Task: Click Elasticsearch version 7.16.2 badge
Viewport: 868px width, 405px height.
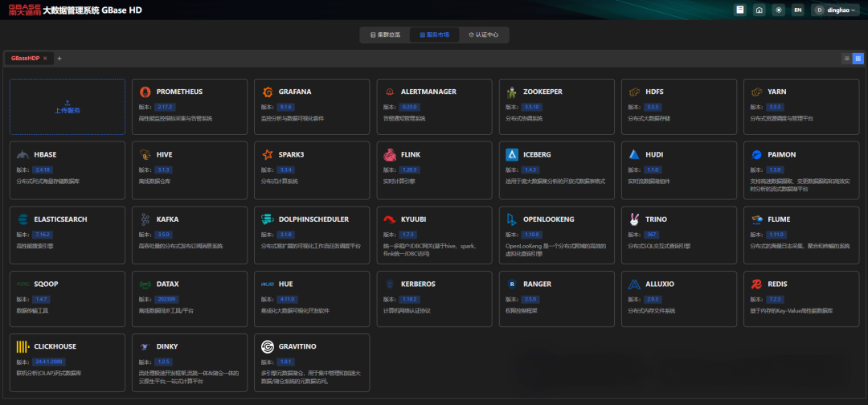Action: (x=43, y=234)
